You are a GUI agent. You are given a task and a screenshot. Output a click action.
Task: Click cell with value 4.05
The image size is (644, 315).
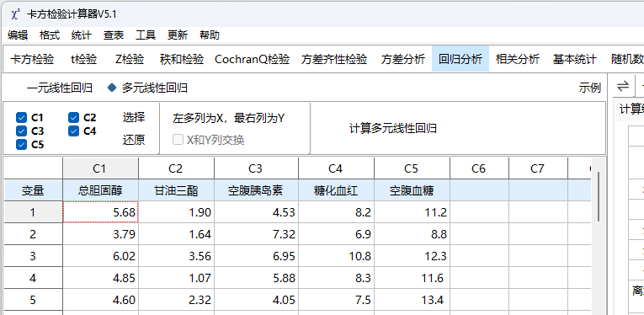point(256,300)
